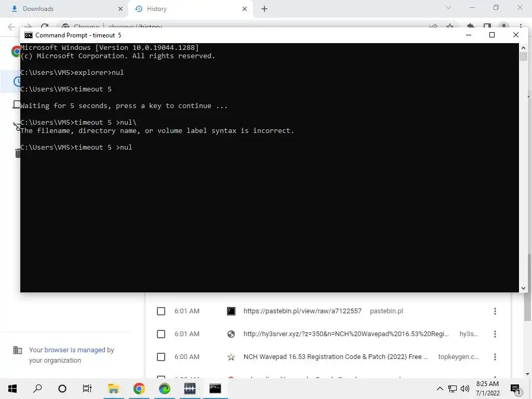
Task: Open more actions for pastebin.pl entry
Action: click(x=495, y=311)
